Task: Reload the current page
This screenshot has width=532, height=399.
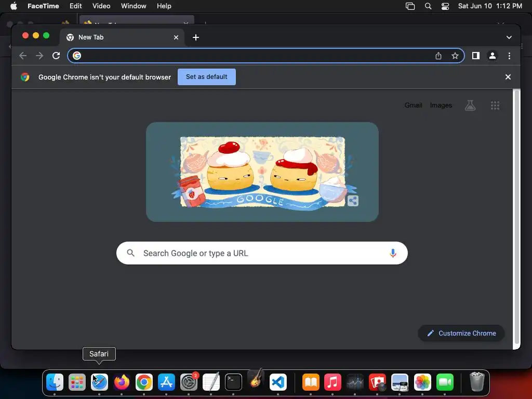Action: 56,56
